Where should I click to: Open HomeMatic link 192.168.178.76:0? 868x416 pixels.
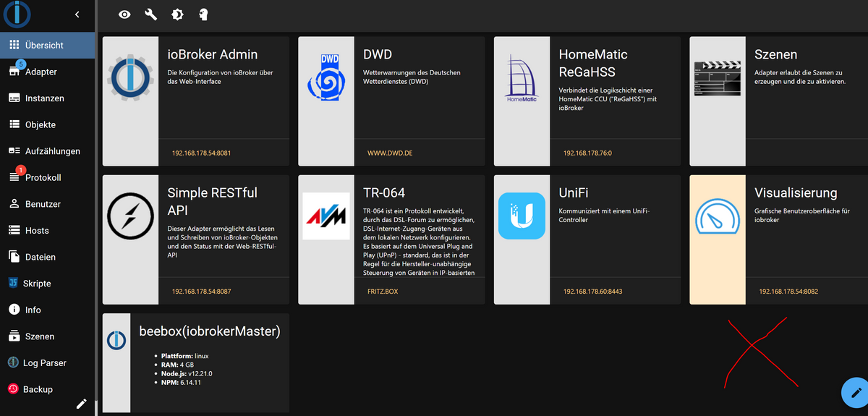[x=587, y=153]
